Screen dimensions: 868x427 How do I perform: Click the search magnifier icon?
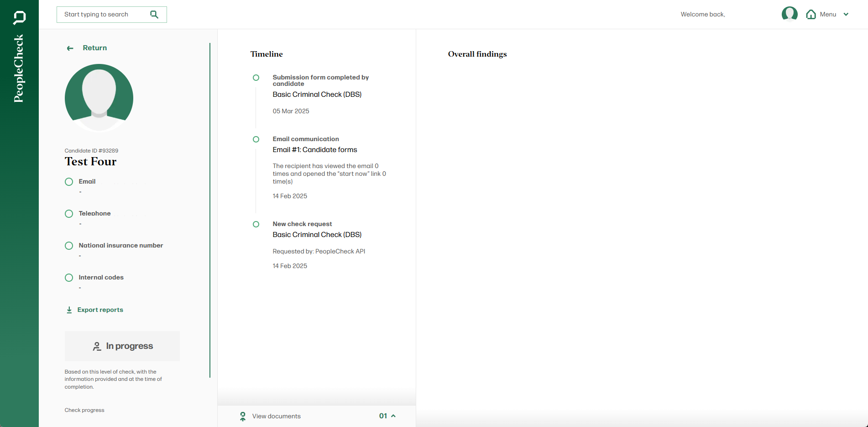(x=154, y=15)
